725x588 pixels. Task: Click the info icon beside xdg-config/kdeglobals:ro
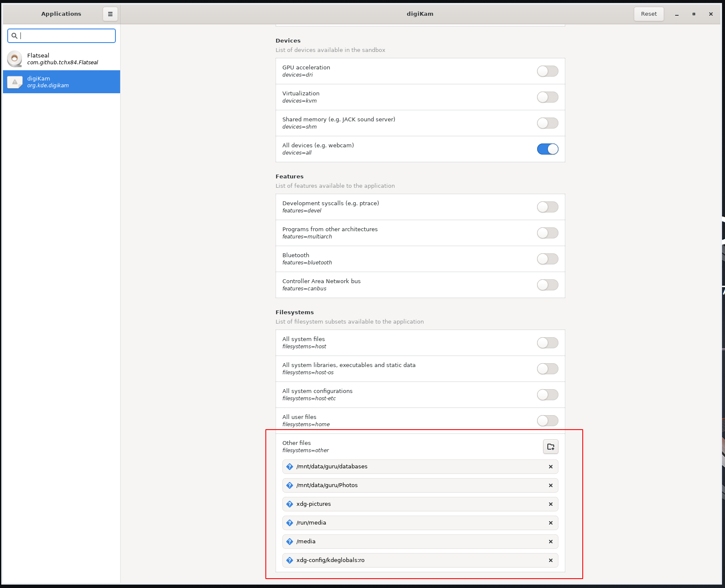(x=290, y=560)
